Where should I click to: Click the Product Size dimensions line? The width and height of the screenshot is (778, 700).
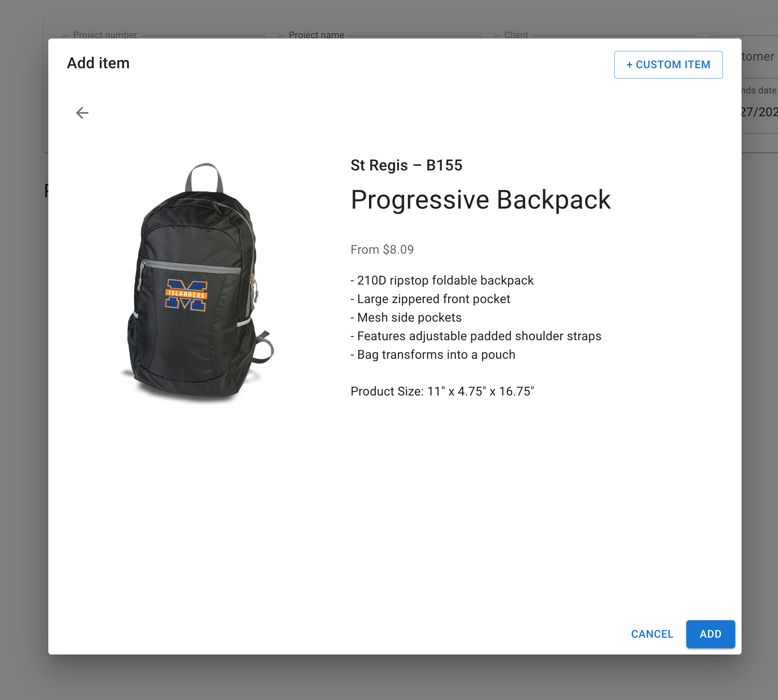(x=442, y=391)
